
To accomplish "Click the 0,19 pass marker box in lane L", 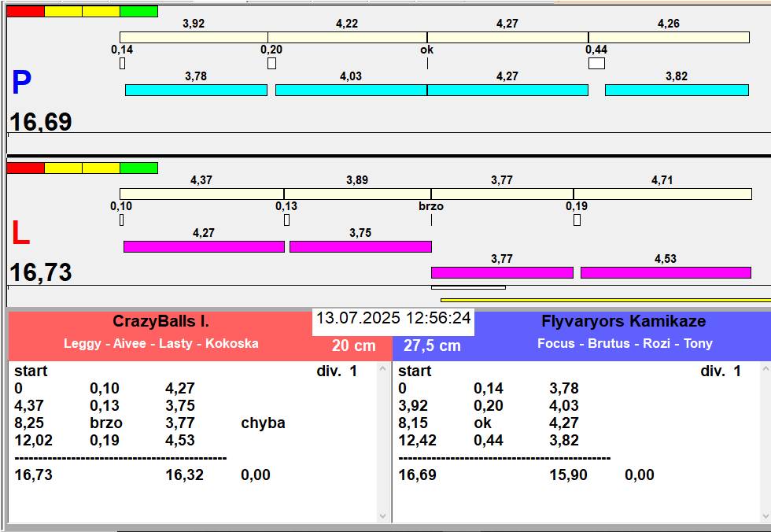I will (x=577, y=220).
